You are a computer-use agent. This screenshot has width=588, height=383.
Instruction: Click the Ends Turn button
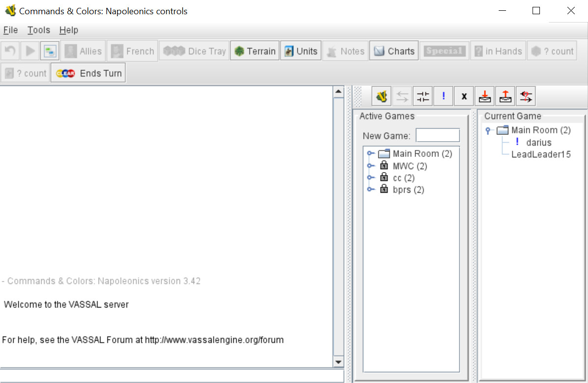coord(88,73)
